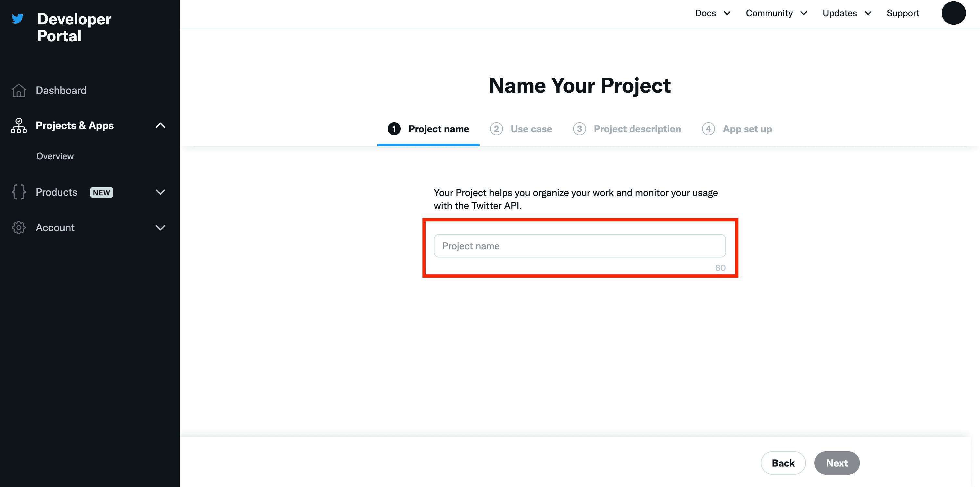
Task: Open the Updates dropdown menu
Action: pyautogui.click(x=847, y=13)
